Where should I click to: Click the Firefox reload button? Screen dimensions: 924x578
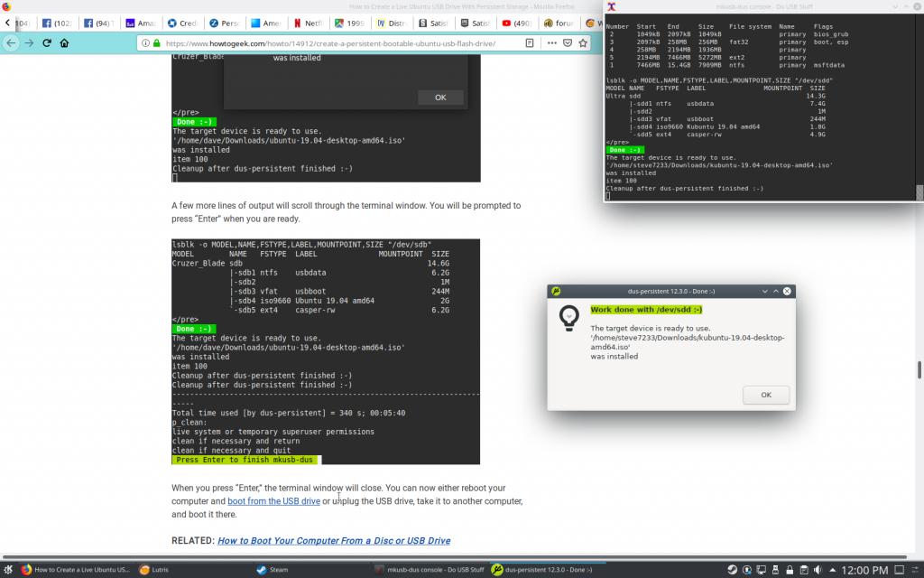point(48,43)
